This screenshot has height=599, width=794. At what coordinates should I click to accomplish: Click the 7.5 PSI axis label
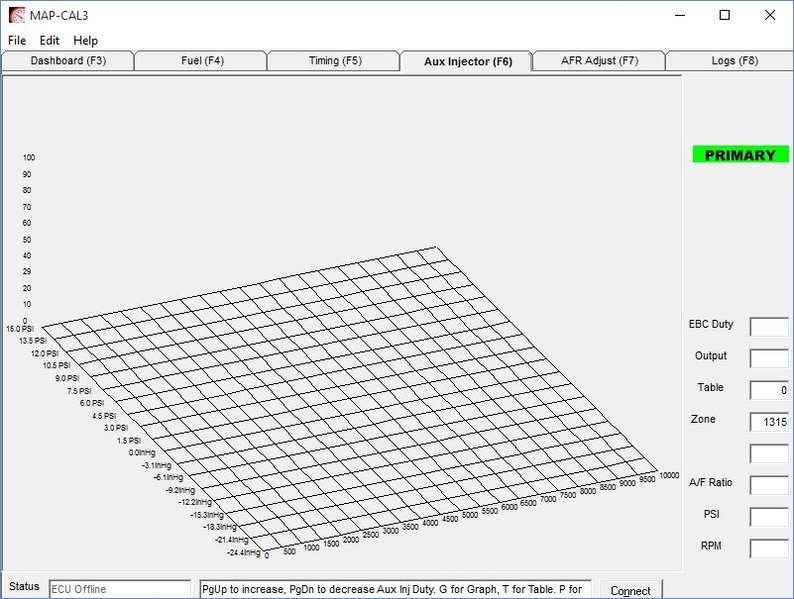click(79, 391)
